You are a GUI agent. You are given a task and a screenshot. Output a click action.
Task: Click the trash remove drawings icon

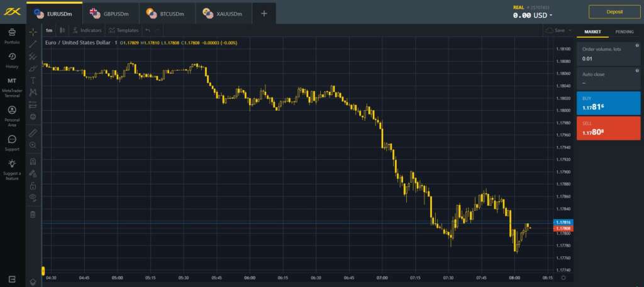(33, 214)
